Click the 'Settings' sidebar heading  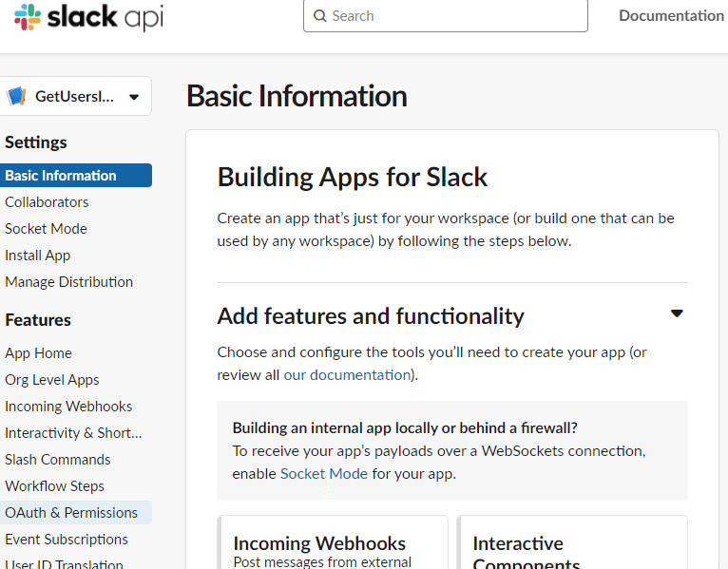coord(36,142)
